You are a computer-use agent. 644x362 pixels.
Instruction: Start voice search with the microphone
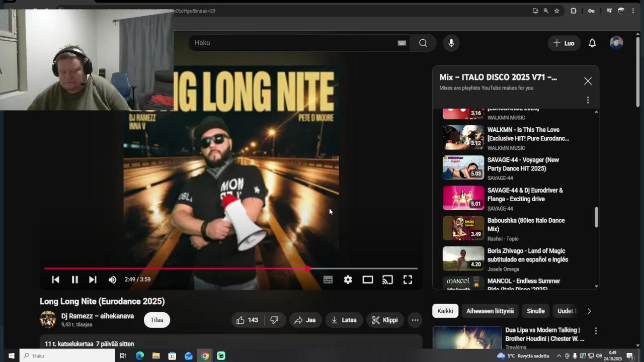[451, 43]
